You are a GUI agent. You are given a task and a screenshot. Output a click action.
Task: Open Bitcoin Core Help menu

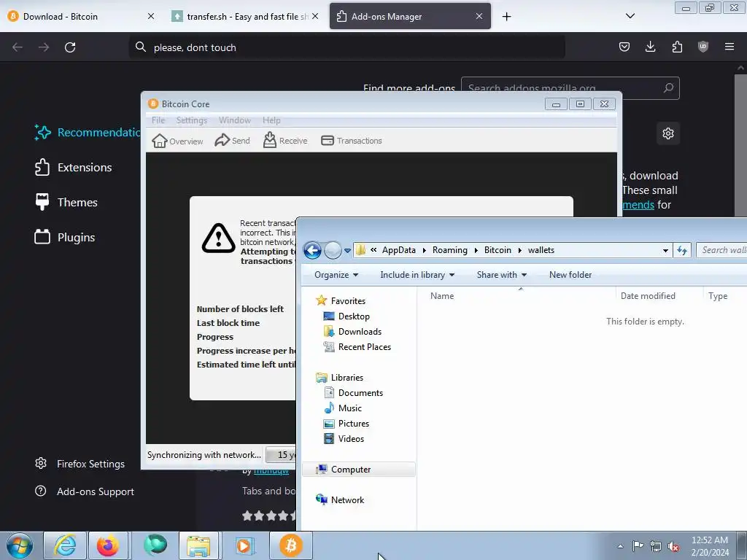pyautogui.click(x=271, y=120)
